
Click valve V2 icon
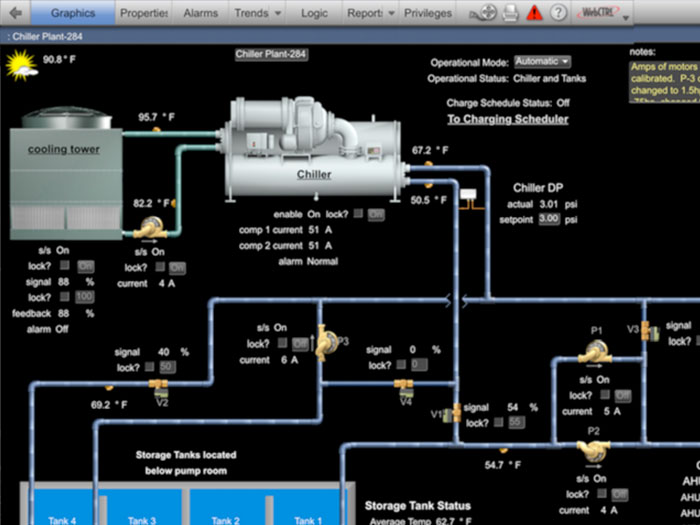pyautogui.click(x=159, y=388)
